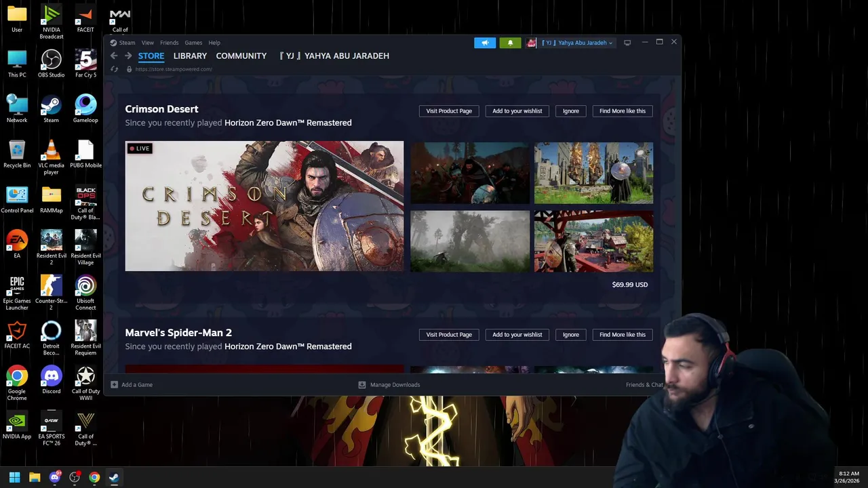This screenshot has width=868, height=488.
Task: Open File Explorer from taskbar
Action: pyautogui.click(x=35, y=477)
